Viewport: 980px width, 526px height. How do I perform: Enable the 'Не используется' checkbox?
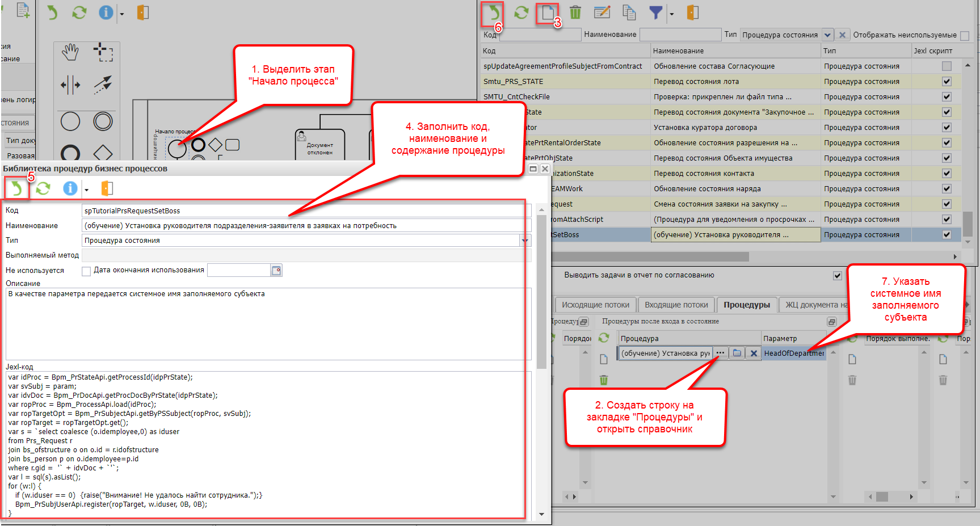86,271
